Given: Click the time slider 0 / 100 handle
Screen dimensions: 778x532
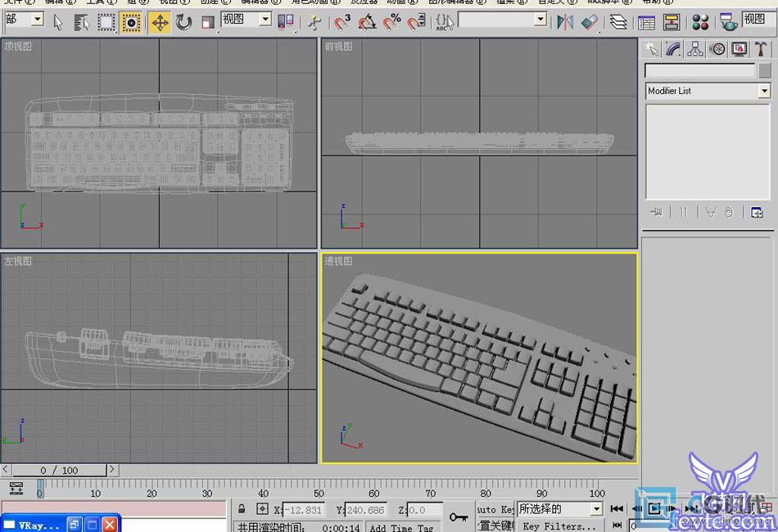Looking at the screenshot, I should tap(60, 470).
